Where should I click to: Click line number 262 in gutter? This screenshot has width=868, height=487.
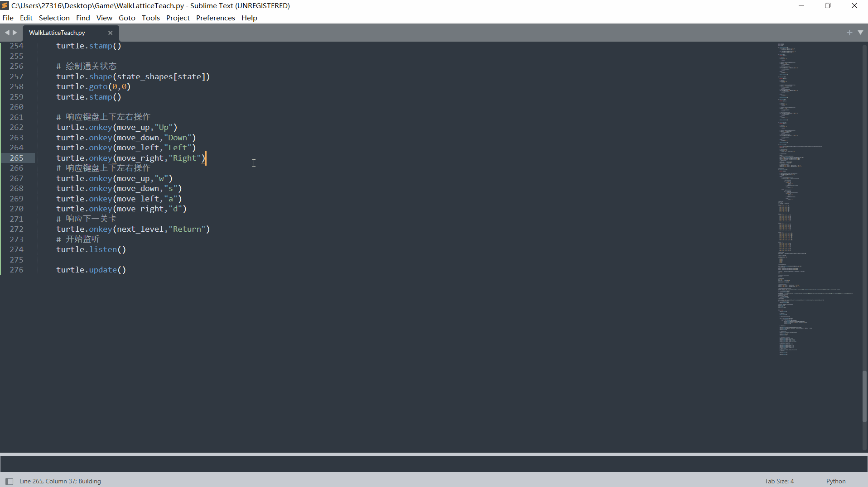[16, 127]
